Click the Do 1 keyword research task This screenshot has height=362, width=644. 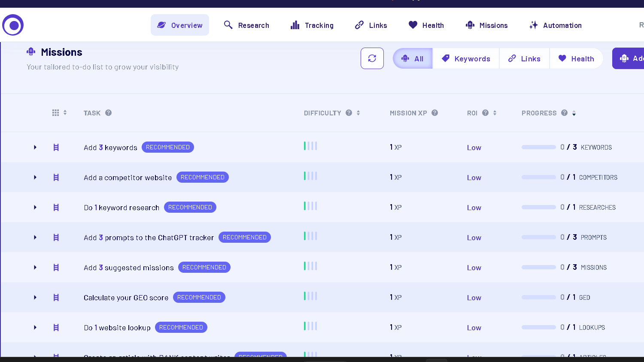(x=122, y=208)
